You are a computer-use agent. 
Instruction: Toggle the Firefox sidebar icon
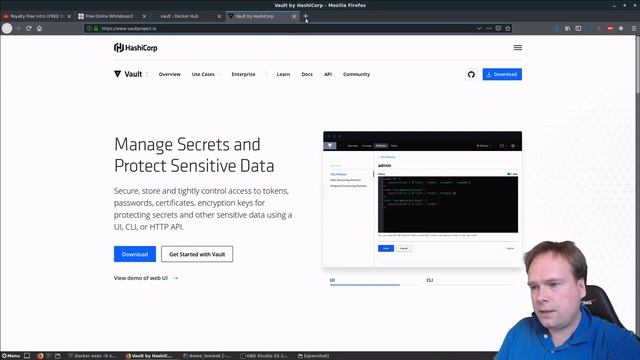coord(578,29)
